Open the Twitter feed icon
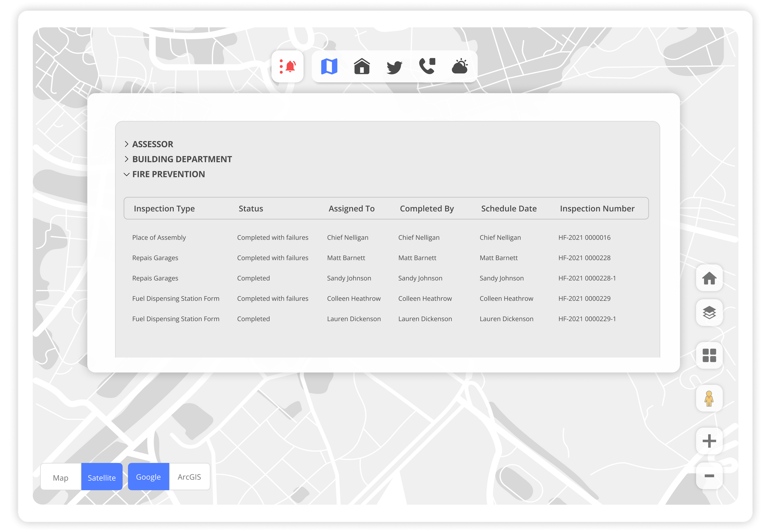 (395, 66)
